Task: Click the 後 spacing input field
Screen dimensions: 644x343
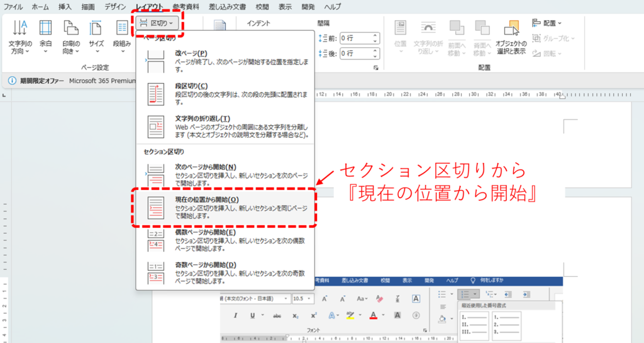Action: point(355,55)
